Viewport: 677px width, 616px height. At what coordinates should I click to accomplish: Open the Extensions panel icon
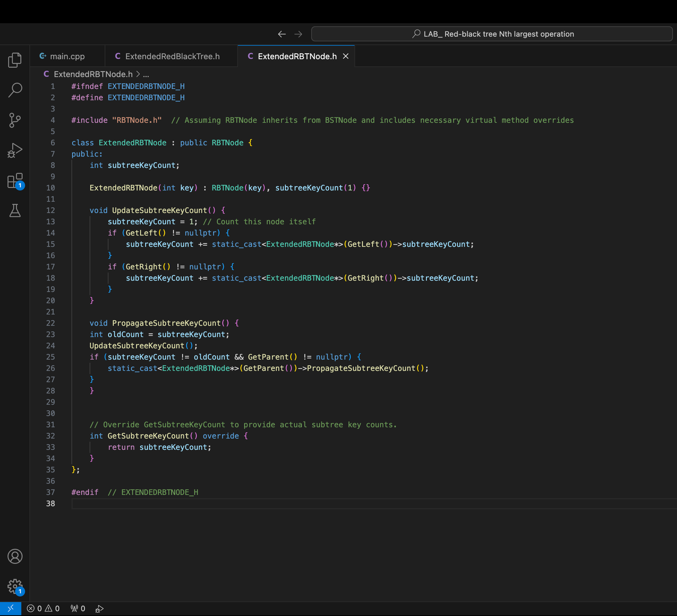(15, 180)
